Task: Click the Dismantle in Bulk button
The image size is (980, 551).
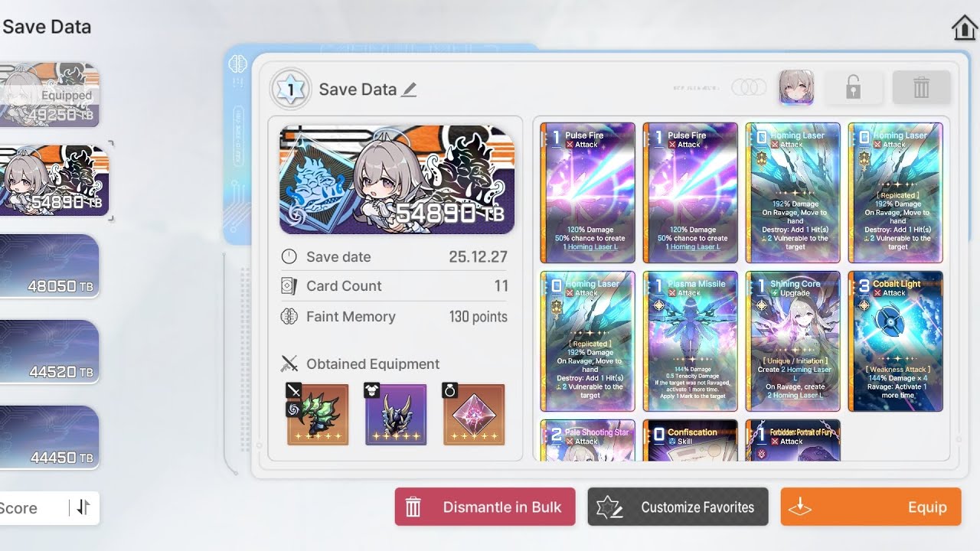Action: (x=485, y=507)
